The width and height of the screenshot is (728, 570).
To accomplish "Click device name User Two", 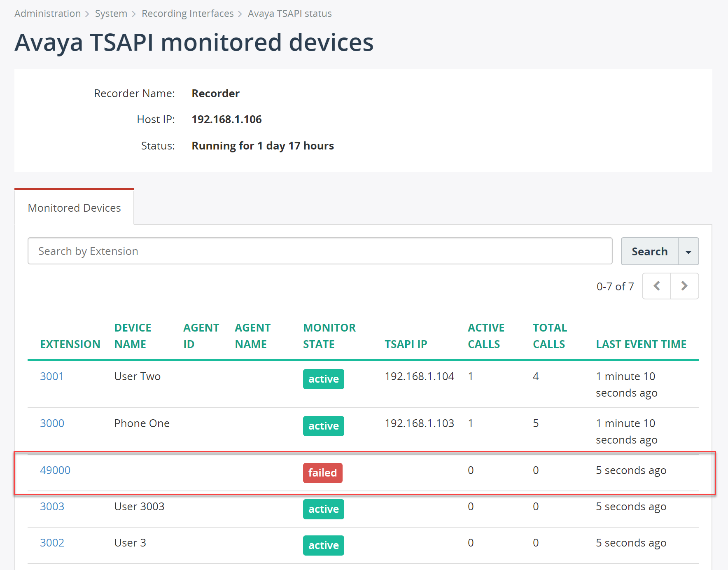I will click(x=138, y=376).
